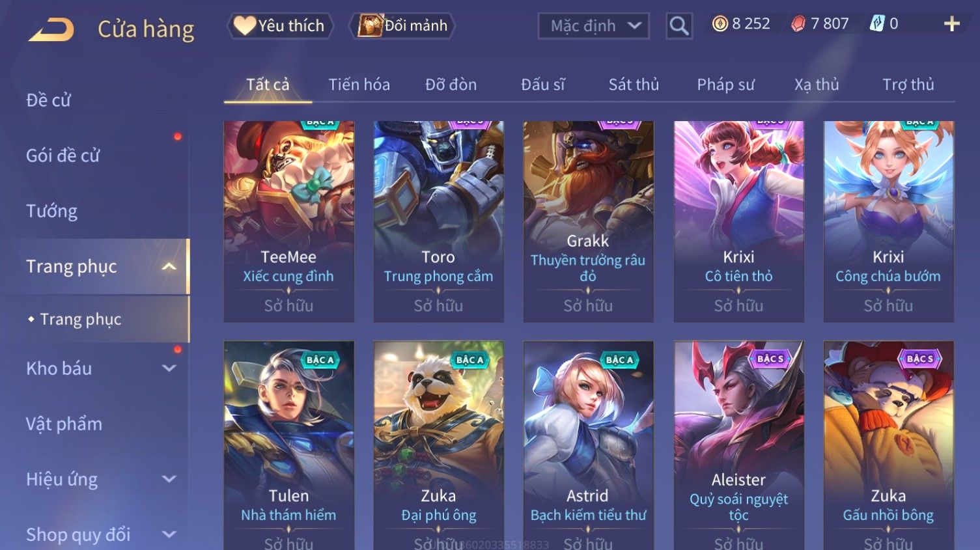
Task: Open the search magnifier icon
Action: tap(679, 26)
